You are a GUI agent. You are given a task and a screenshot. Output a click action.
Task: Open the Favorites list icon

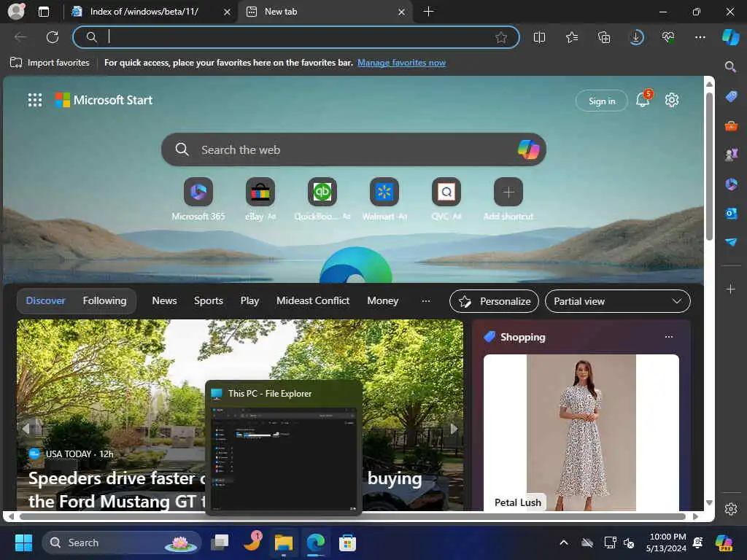pos(572,37)
